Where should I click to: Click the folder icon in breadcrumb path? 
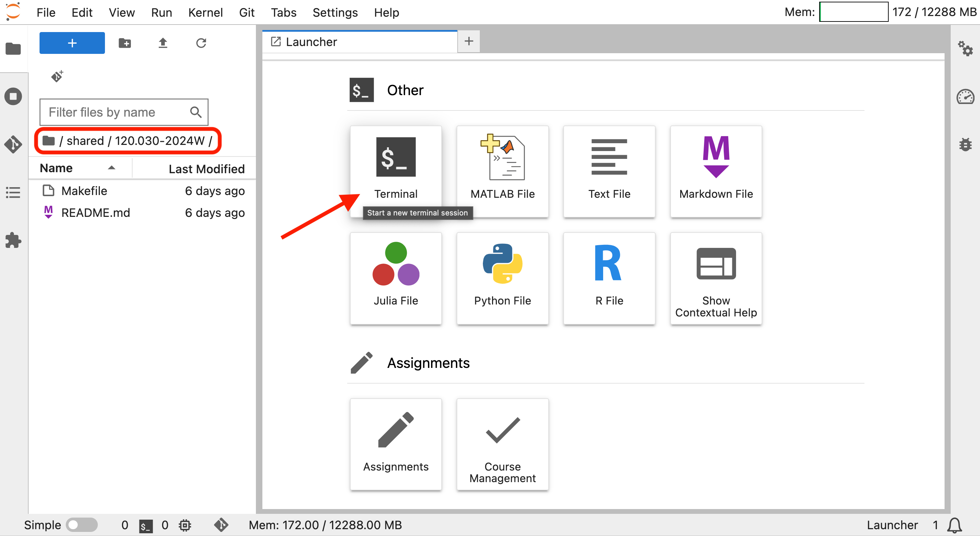49,140
